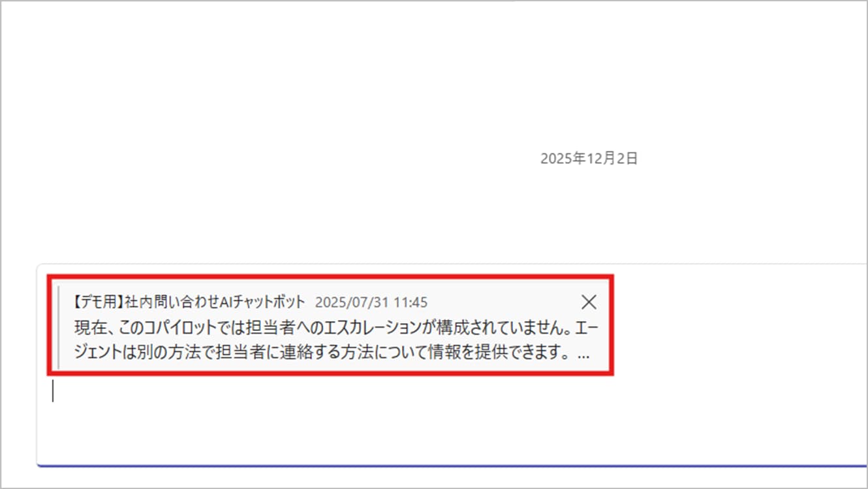Select the sender name 【デモ用】社内問い合わせAIチャットボット
Image resolution: width=868 pixels, height=489 pixels.
189,302
